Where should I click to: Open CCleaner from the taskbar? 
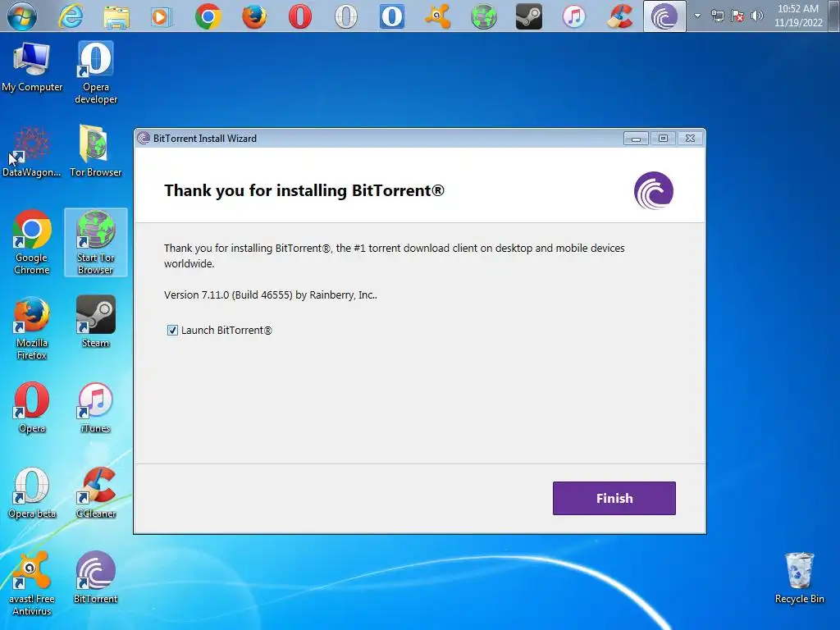(x=620, y=16)
